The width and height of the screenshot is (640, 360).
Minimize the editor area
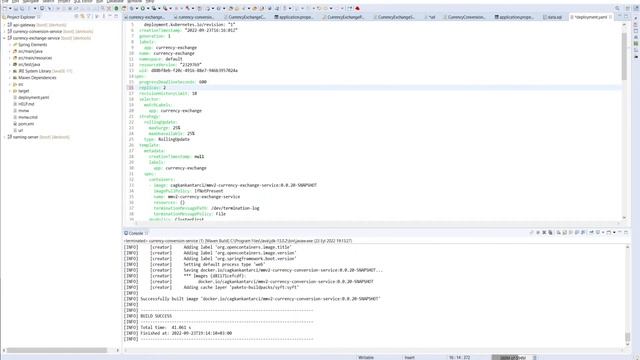[620, 17]
